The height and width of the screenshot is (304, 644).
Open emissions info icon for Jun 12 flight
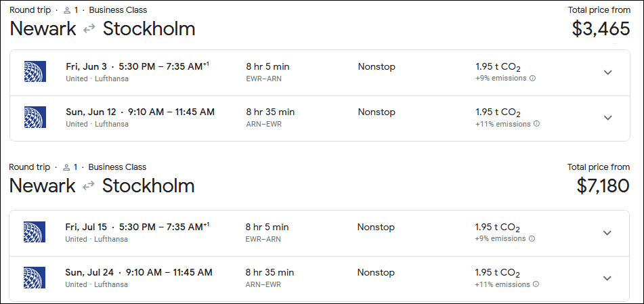pos(536,124)
